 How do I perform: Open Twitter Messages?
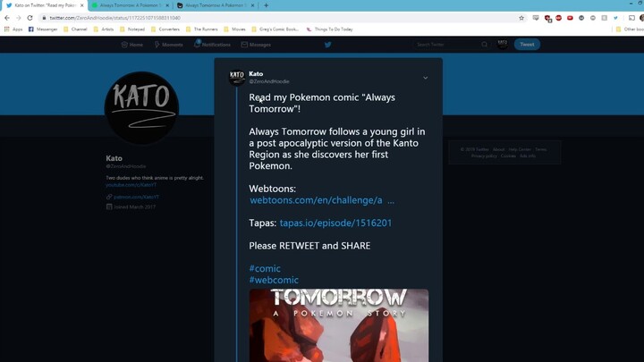point(256,45)
